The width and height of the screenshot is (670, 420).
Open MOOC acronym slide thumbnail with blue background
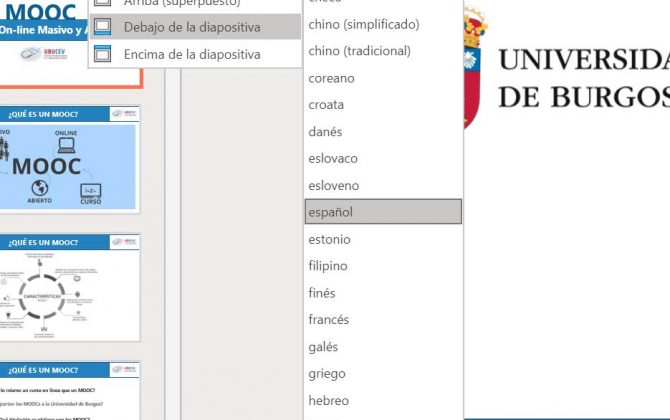click(x=70, y=159)
